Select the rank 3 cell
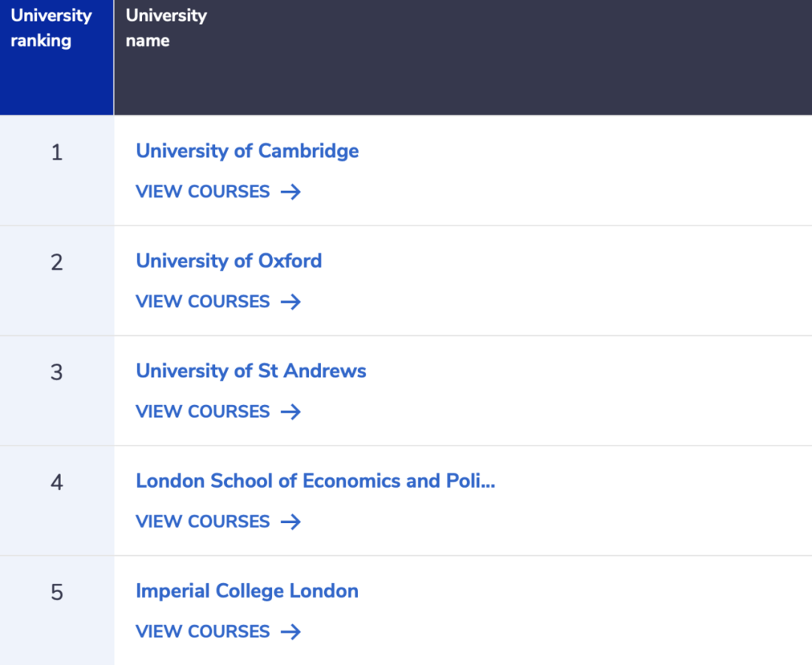The height and width of the screenshot is (665, 812). tap(57, 391)
